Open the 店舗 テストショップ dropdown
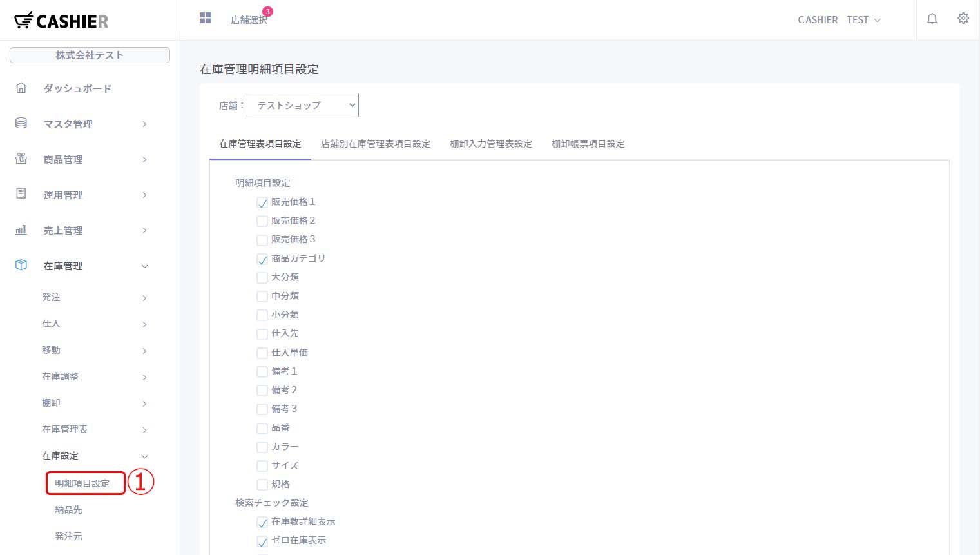980x555 pixels. pyautogui.click(x=303, y=105)
